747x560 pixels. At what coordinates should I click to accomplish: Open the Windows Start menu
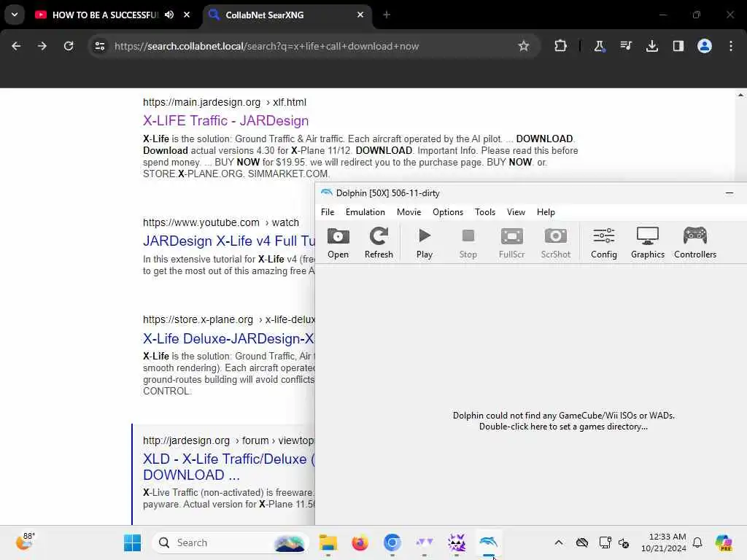pyautogui.click(x=132, y=542)
